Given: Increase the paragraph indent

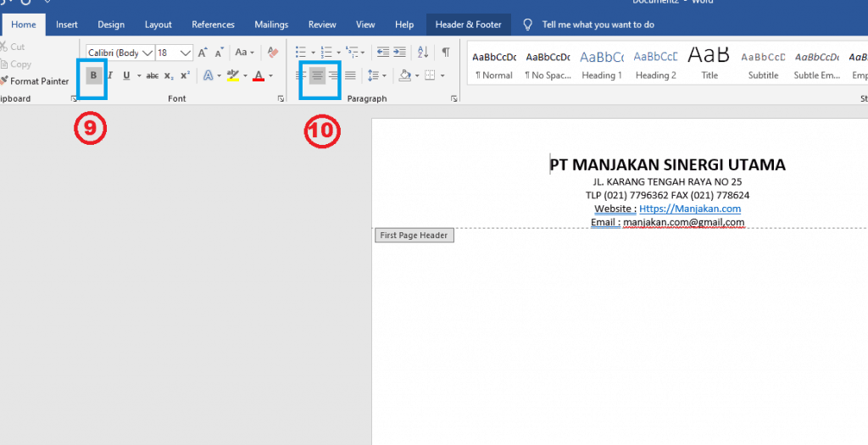Looking at the screenshot, I should tap(400, 53).
